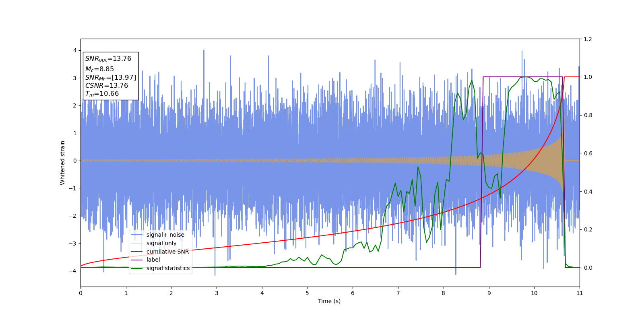This screenshot has height=322, width=644.
Task: Click the red cumilative SNR legend line
Action: (137, 252)
